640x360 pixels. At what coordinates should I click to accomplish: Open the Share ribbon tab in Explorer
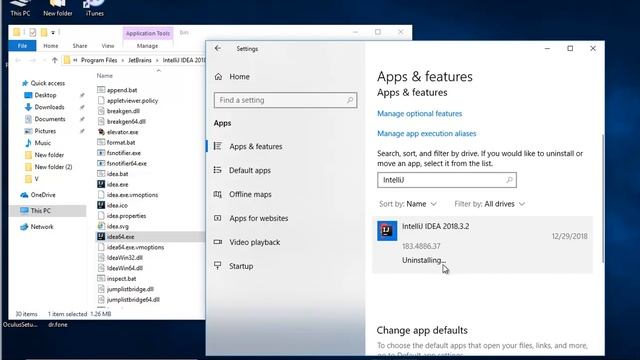pos(80,46)
